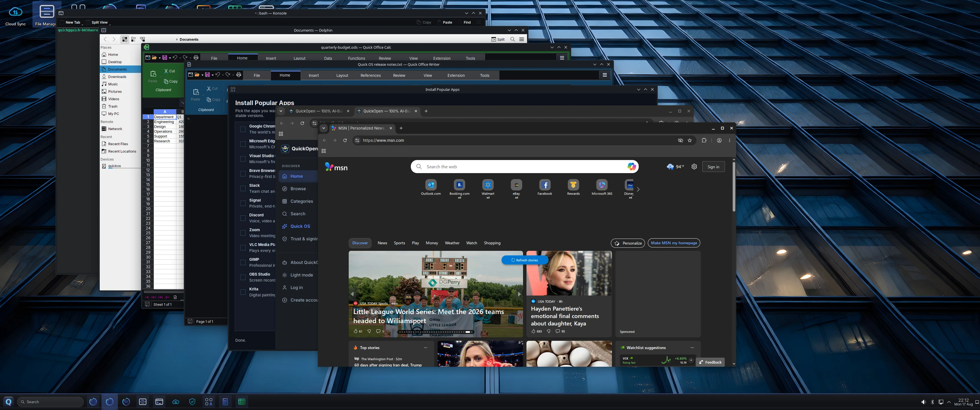This screenshot has height=410, width=980.
Task: Check the Signal app checkbox
Action: point(243,204)
